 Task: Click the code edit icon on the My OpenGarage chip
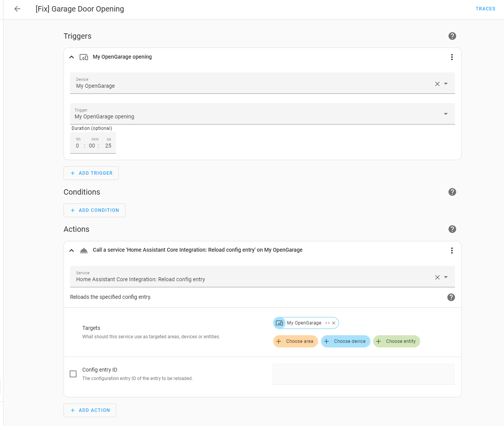327,323
